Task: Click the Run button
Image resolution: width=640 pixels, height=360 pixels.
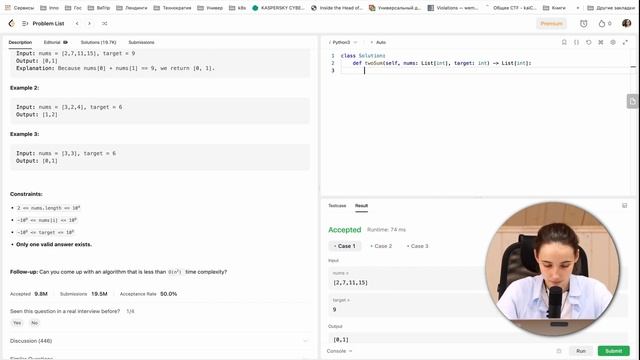Action: (581, 351)
